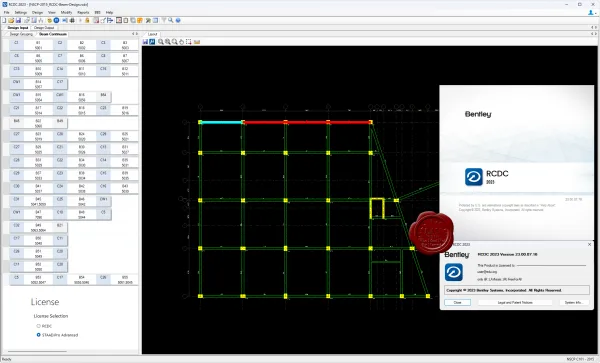Screen dimensions: 600x363
Task: Click the Save icon in main toolbar
Action: (18, 20)
